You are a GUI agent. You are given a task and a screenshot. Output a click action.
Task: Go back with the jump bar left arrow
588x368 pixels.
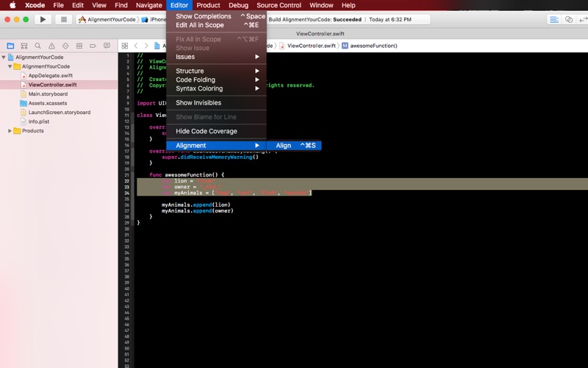click(x=136, y=46)
